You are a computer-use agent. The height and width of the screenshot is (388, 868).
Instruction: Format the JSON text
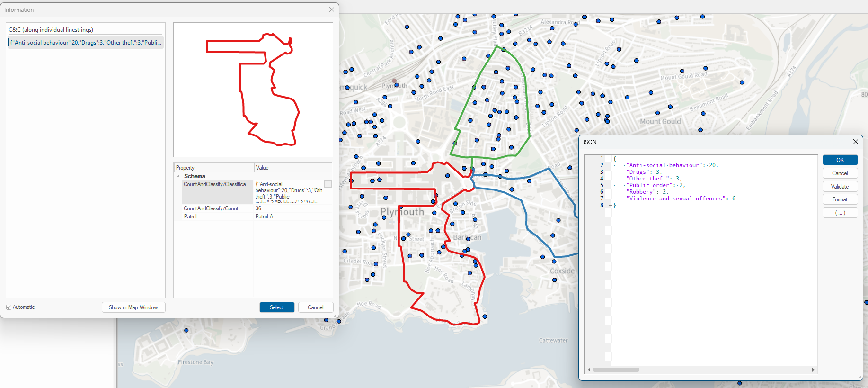[840, 199]
